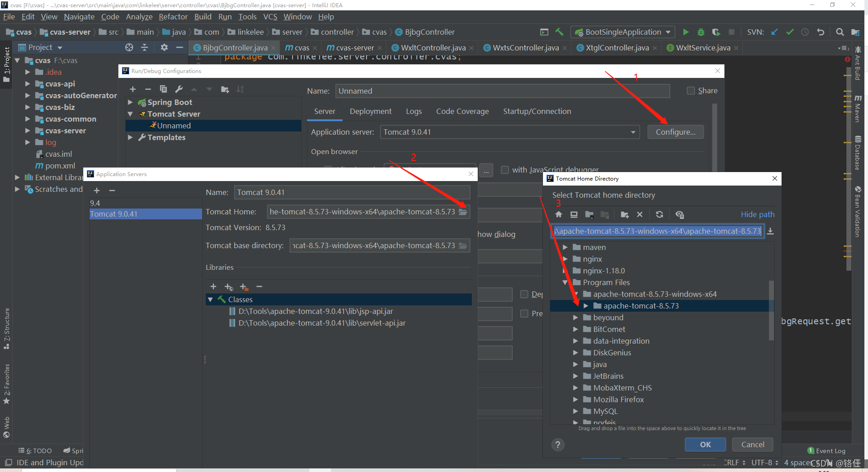Open Project panel settings gear
868x472 pixels.
(164, 47)
